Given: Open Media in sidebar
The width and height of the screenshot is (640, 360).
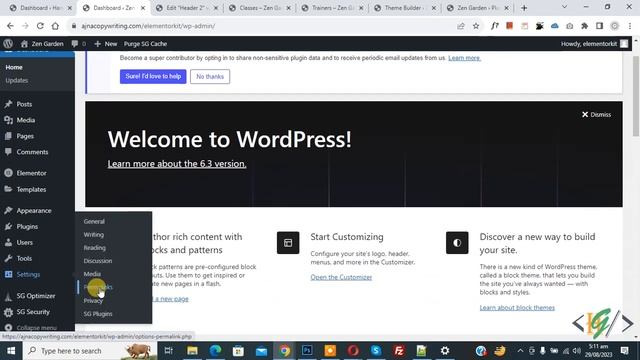Looking at the screenshot, I should (x=25, y=120).
